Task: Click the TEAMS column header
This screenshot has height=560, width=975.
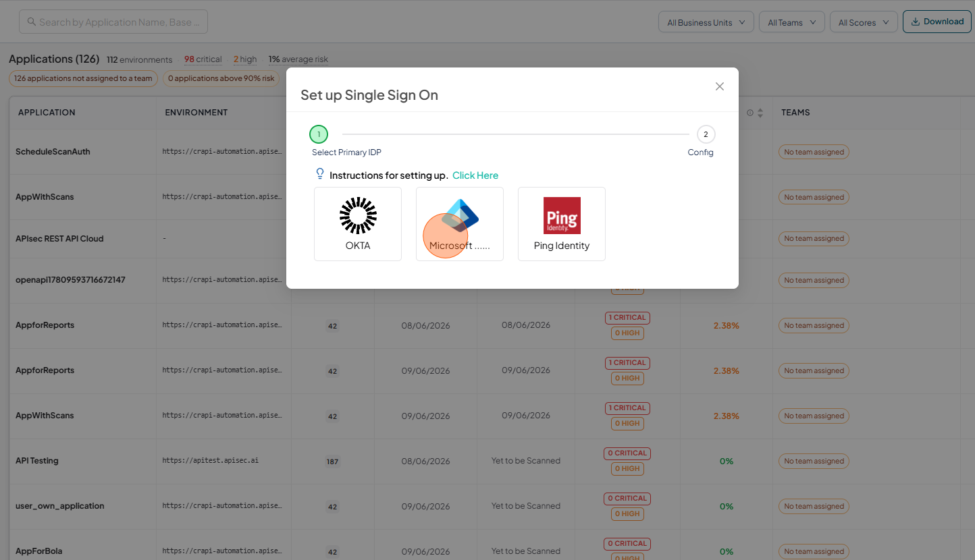Action: pos(795,113)
